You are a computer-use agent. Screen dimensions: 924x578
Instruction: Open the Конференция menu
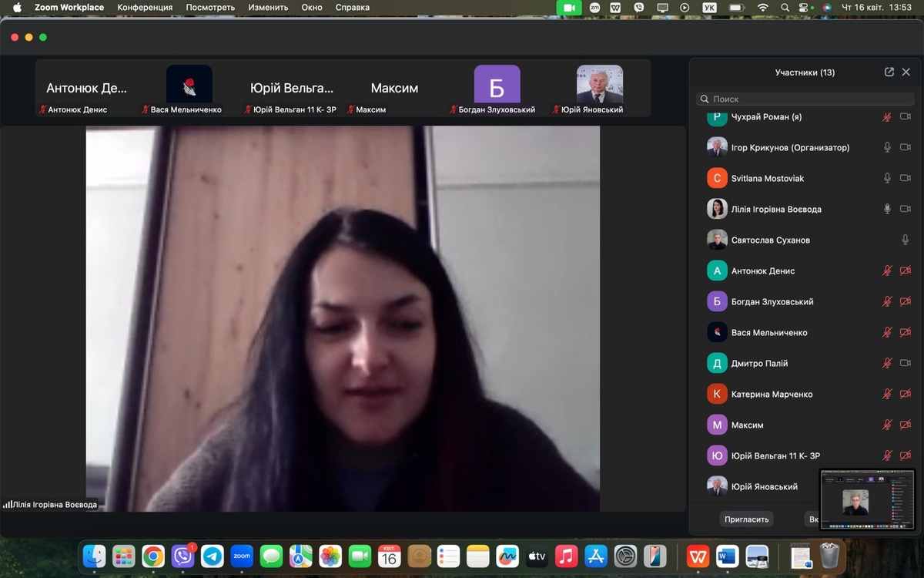pyautogui.click(x=143, y=8)
